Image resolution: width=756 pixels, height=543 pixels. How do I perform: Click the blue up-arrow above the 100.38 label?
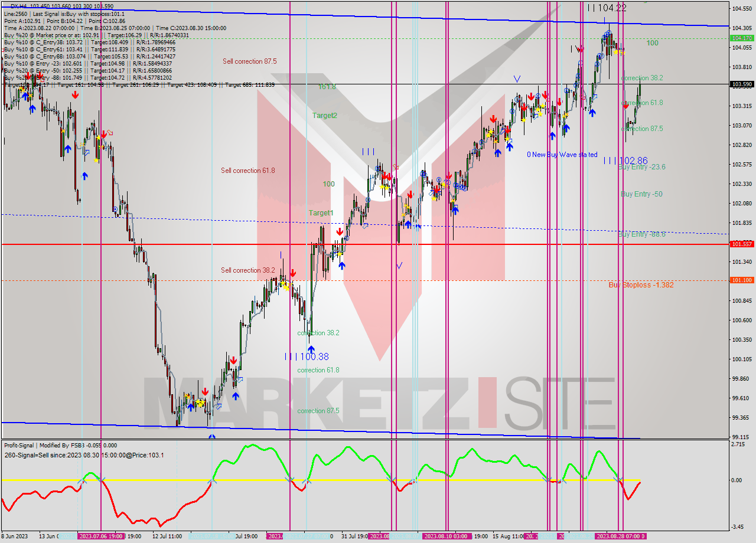[311, 349]
